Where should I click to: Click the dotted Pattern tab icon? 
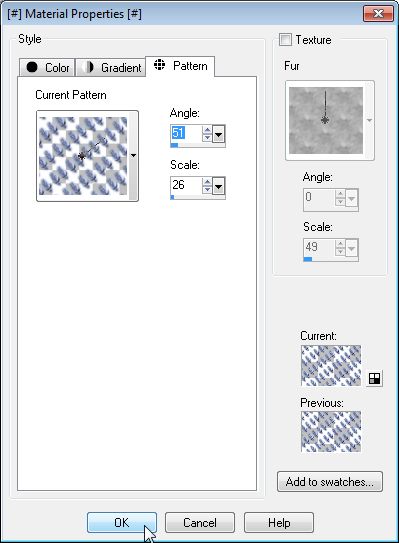click(x=159, y=65)
